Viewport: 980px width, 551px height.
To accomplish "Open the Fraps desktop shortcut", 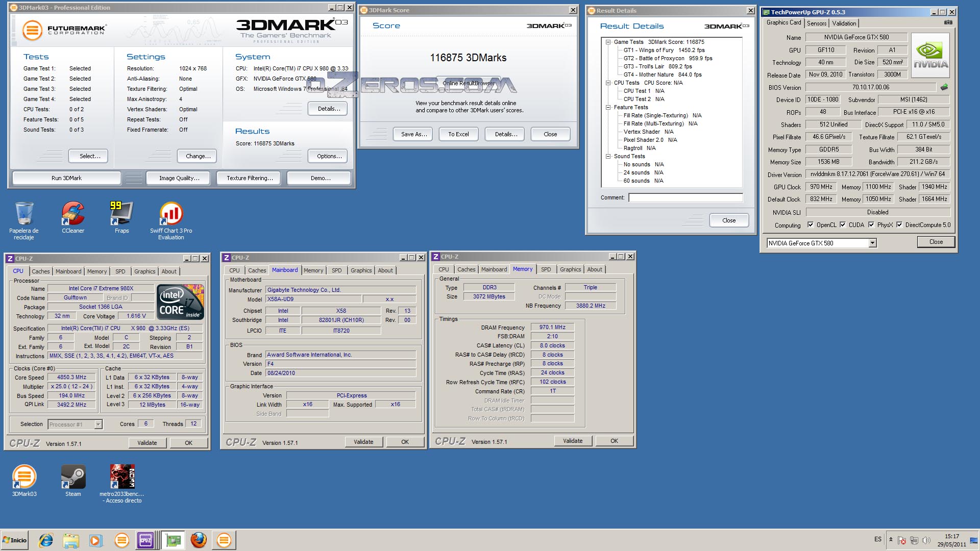I will pos(121,218).
